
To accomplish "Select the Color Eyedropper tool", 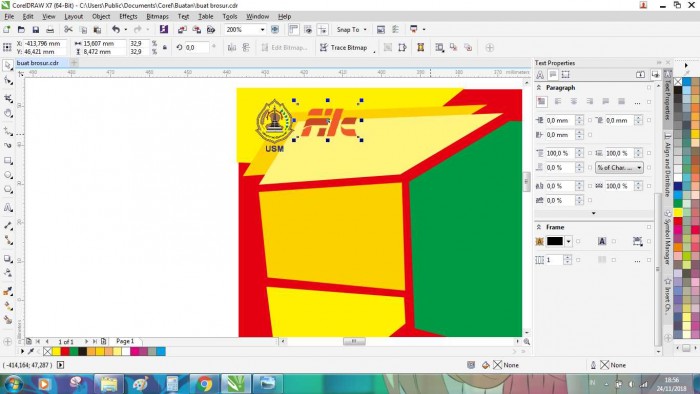I will (8, 291).
